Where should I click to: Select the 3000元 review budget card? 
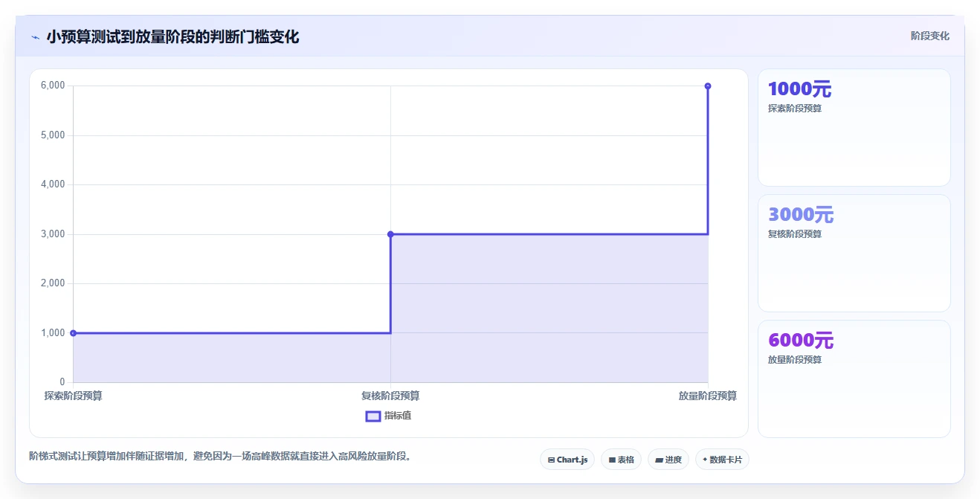(854, 253)
